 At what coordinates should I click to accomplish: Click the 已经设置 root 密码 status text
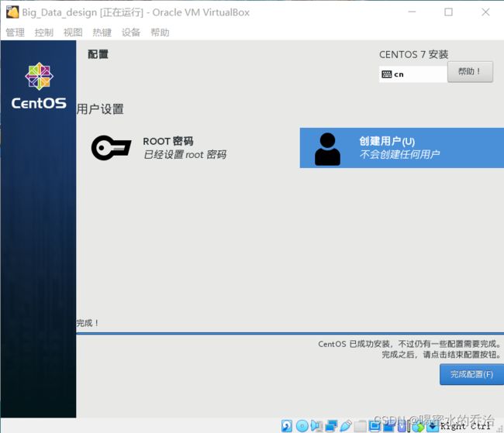pos(185,155)
